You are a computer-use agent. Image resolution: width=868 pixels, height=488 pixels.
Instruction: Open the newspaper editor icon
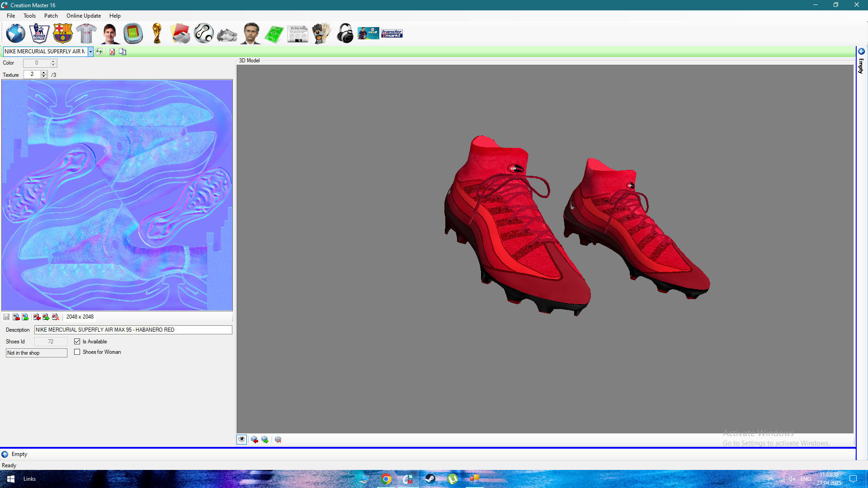tap(298, 34)
